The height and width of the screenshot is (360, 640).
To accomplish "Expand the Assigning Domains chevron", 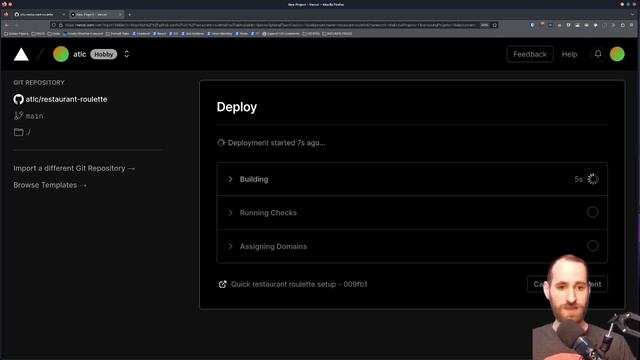I will (230, 246).
